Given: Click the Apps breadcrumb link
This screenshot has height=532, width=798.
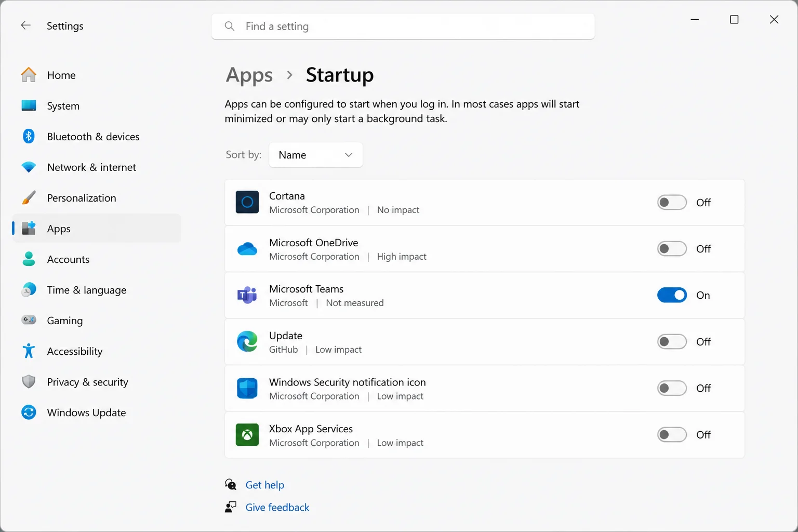Looking at the screenshot, I should (x=249, y=75).
